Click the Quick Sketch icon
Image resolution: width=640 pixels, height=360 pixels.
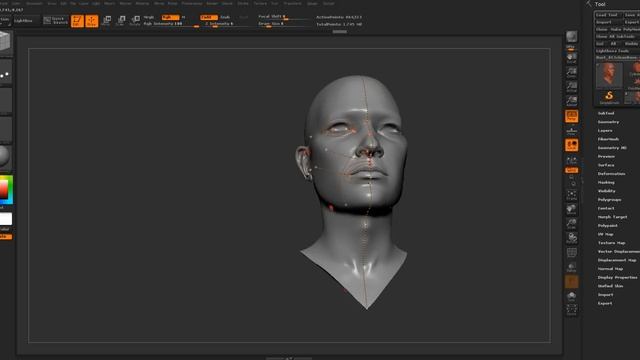pyautogui.click(x=56, y=20)
